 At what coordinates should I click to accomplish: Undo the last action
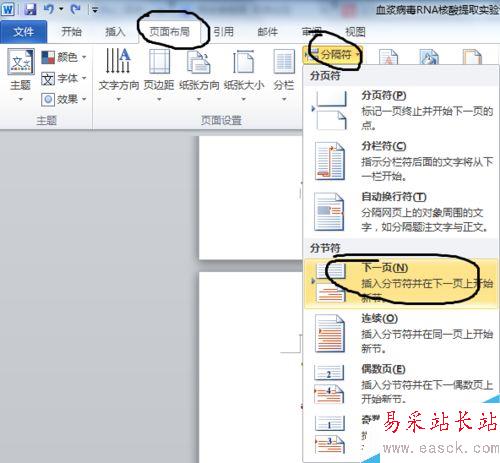click(49, 9)
